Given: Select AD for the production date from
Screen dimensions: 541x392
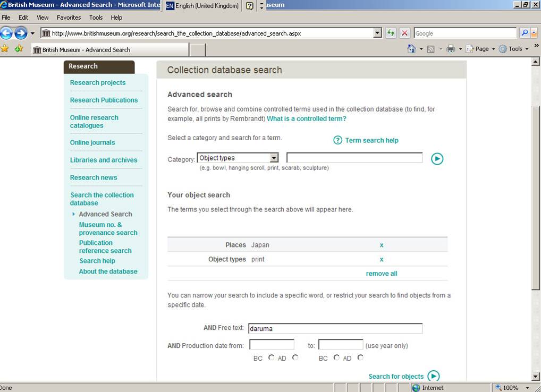Looking at the screenshot, I should [295, 357].
